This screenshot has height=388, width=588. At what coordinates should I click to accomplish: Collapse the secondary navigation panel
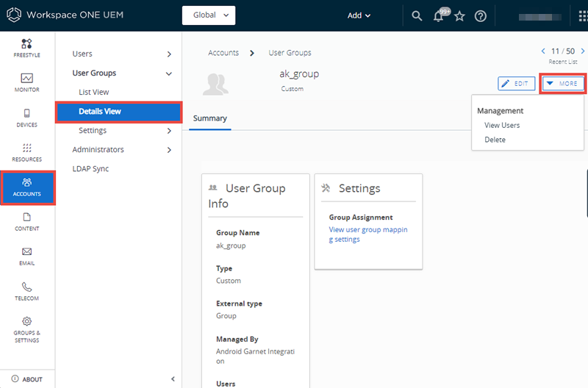point(173,379)
